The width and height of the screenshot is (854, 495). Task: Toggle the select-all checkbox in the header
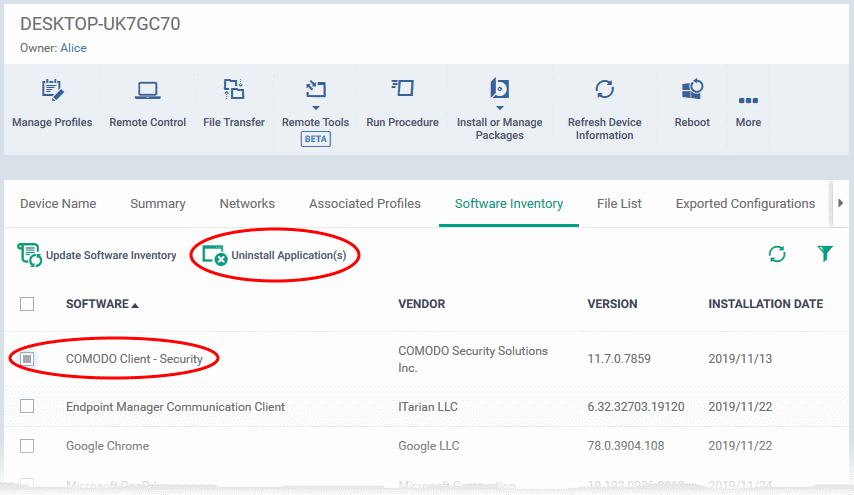[x=27, y=304]
